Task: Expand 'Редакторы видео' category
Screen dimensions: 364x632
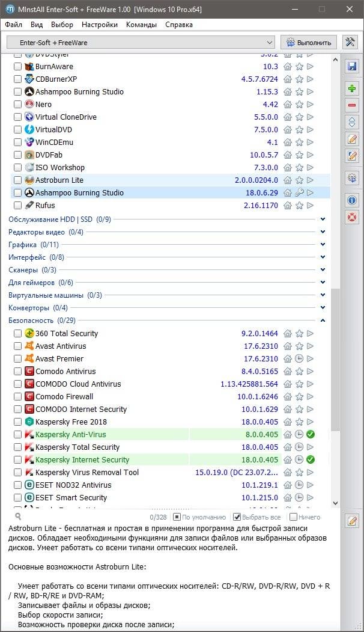Action: (323, 232)
